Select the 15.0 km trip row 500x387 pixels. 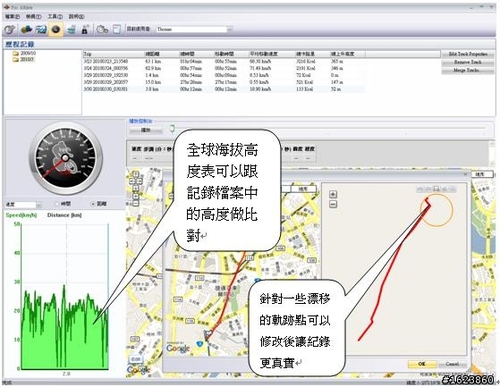tap(223, 82)
